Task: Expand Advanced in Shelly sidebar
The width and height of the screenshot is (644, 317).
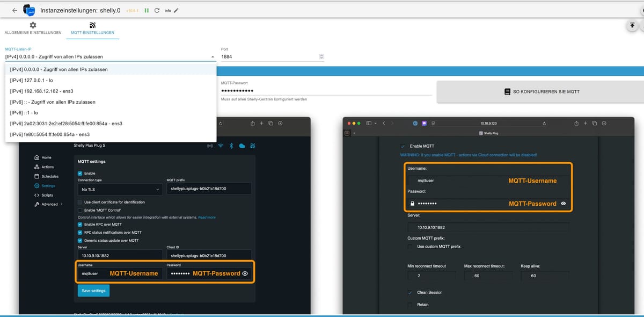Action: (48, 204)
